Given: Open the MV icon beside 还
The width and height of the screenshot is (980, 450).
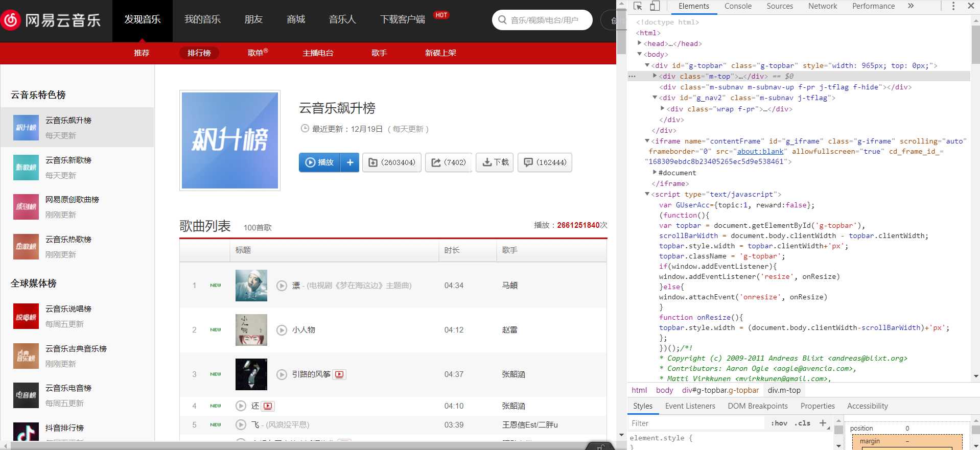Looking at the screenshot, I should 268,406.
